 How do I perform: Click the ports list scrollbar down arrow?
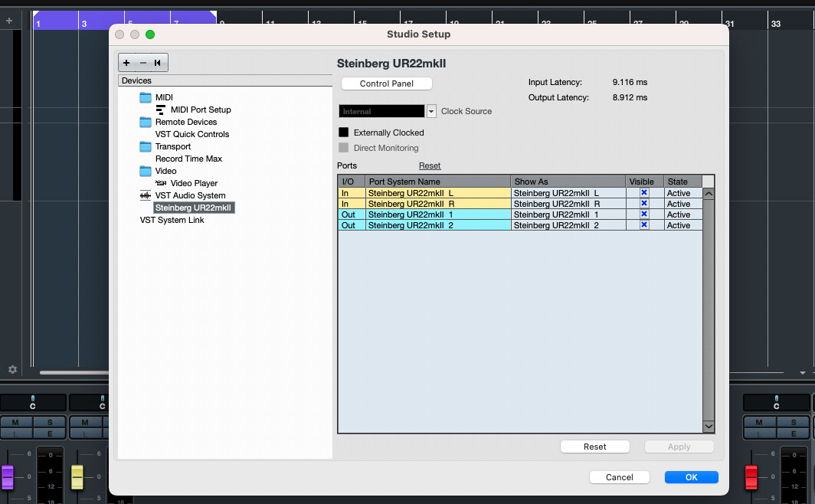pos(709,425)
